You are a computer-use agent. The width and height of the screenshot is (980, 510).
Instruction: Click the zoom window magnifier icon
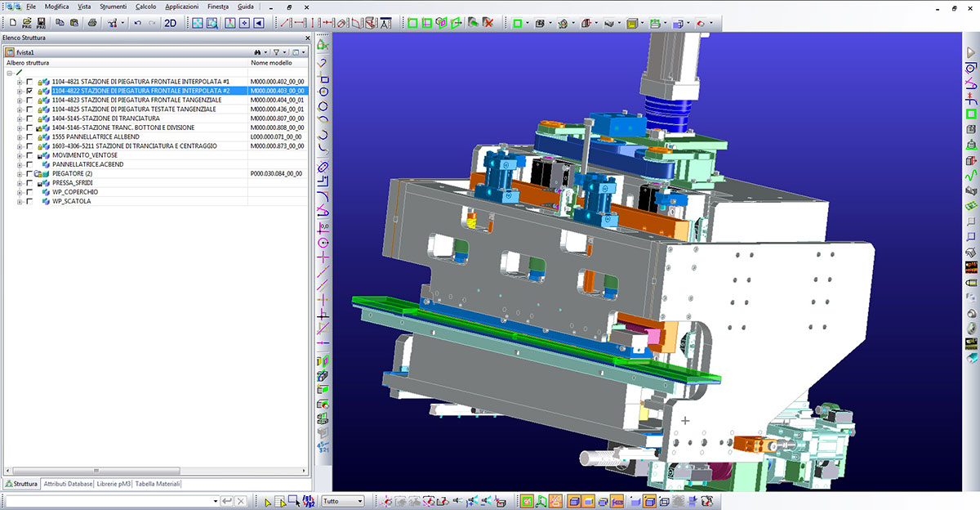(x=212, y=23)
